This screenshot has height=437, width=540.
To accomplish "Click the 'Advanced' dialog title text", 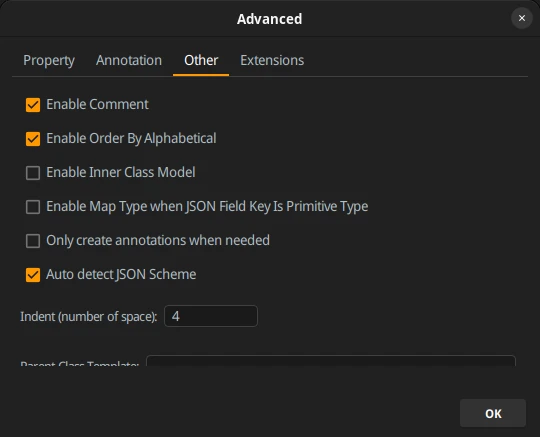I will click(270, 19).
